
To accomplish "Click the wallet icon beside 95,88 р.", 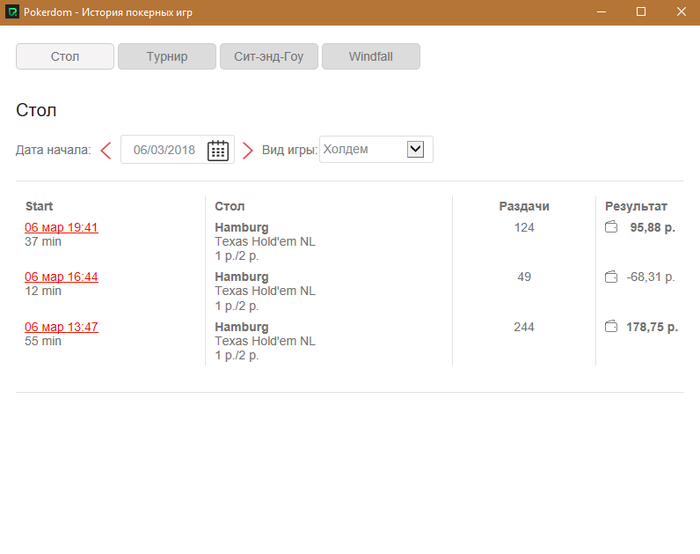I will coord(611,227).
